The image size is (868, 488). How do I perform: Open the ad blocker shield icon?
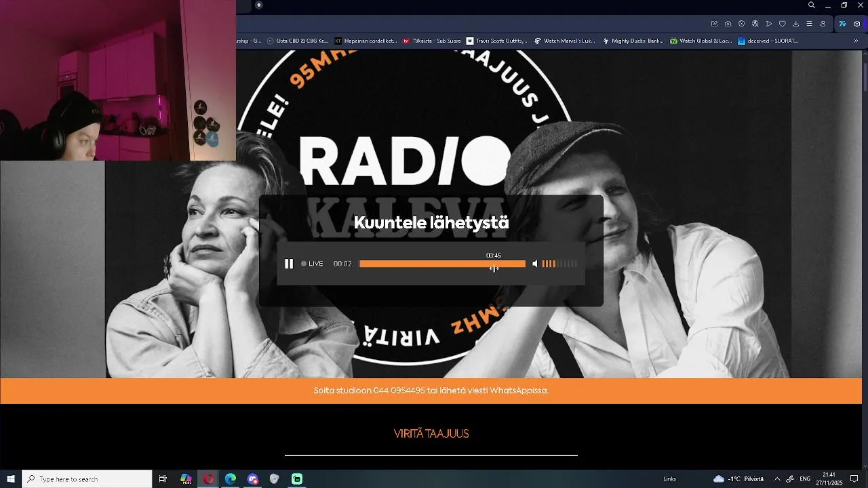pos(741,24)
